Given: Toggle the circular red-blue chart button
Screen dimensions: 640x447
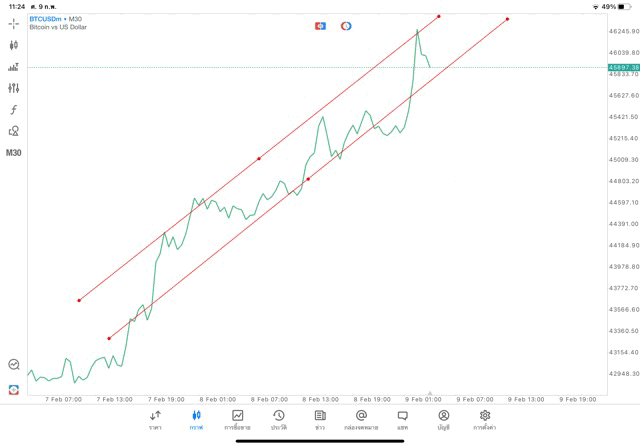Looking at the screenshot, I should (346, 26).
